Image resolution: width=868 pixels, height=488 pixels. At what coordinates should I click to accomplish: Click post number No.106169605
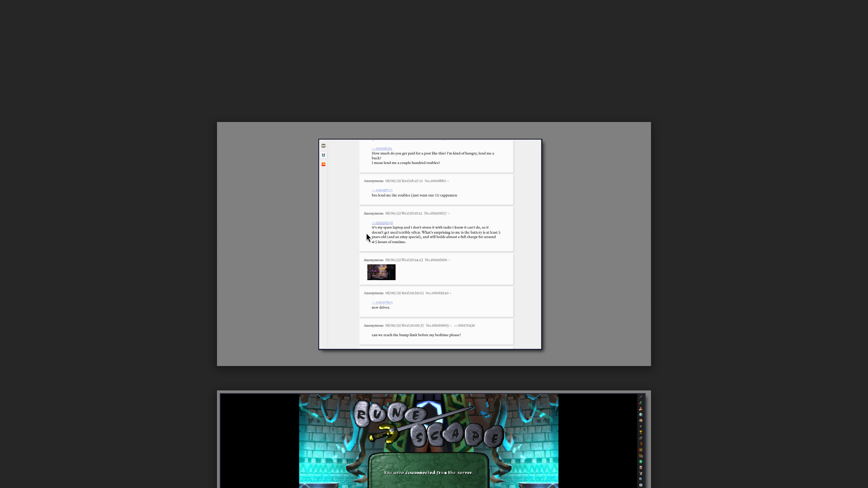[x=437, y=325]
